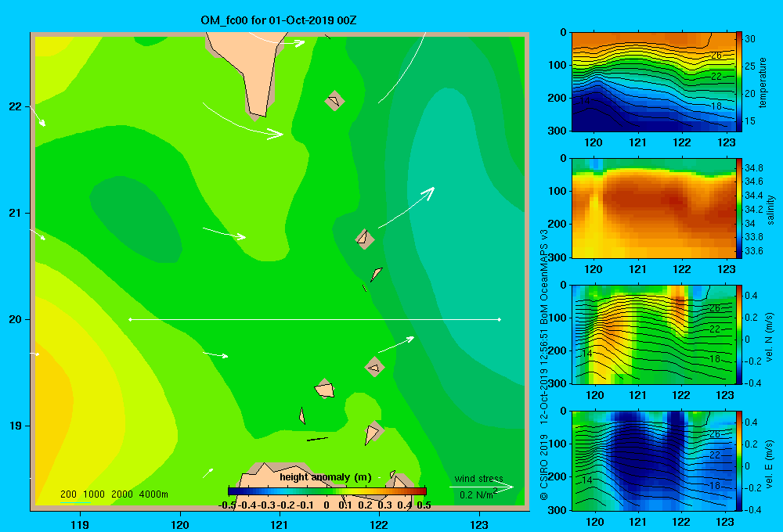783x532 pixels.
Task: Click the "30" temperature scale value
Action: pos(750,39)
